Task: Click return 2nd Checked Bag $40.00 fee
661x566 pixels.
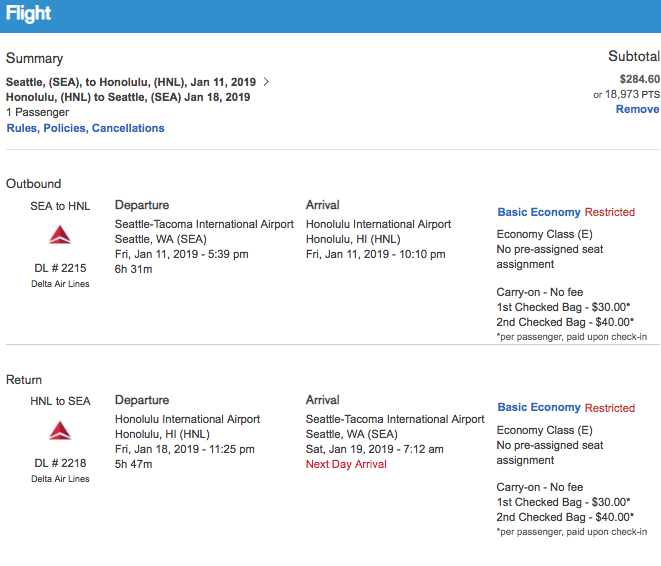Action: 565,517
